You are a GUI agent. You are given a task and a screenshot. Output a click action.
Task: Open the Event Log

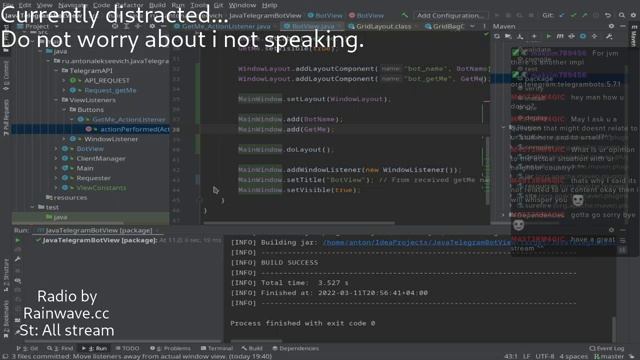point(607,348)
